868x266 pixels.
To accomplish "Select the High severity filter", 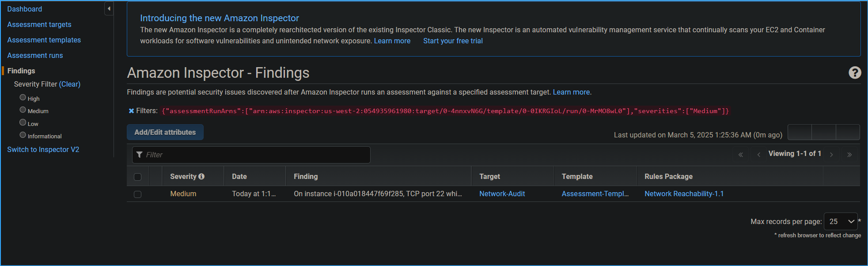I will [23, 97].
